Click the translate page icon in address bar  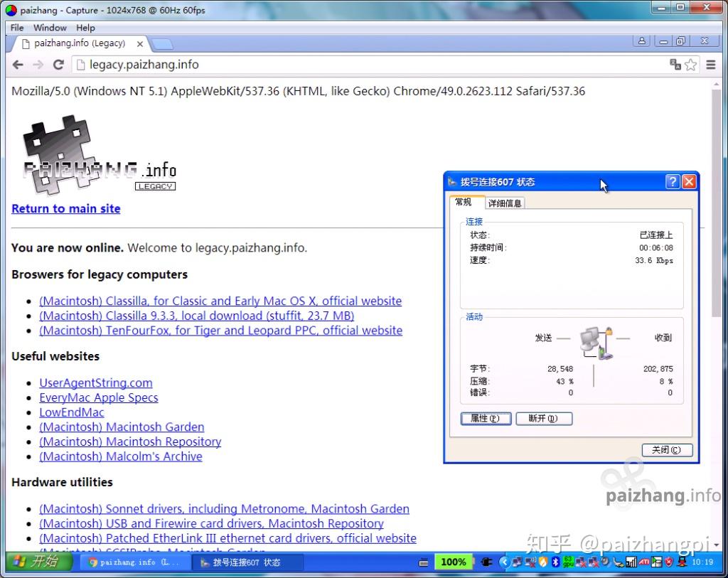[x=675, y=65]
